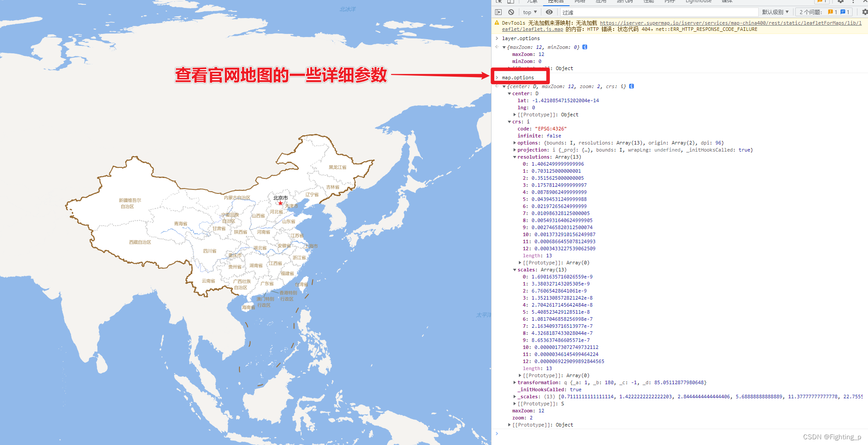
Task: Select the inspect element picker tool
Action: pyautogui.click(x=499, y=2)
